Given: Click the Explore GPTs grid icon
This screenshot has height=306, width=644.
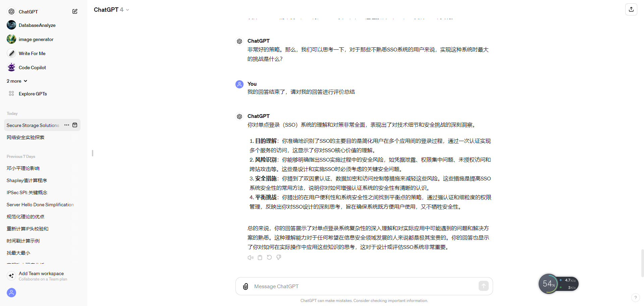Looking at the screenshot, I should point(11,93).
